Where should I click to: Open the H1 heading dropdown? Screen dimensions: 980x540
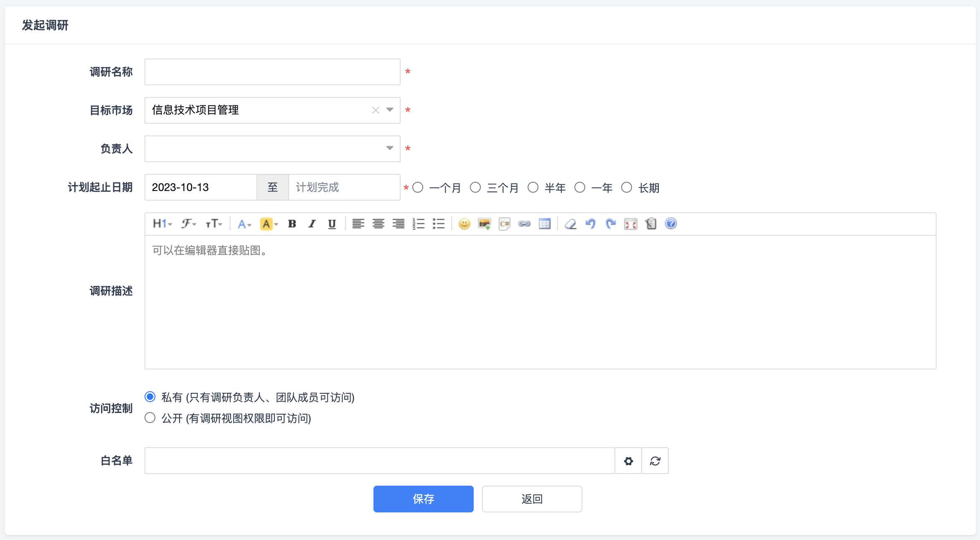pyautogui.click(x=162, y=224)
